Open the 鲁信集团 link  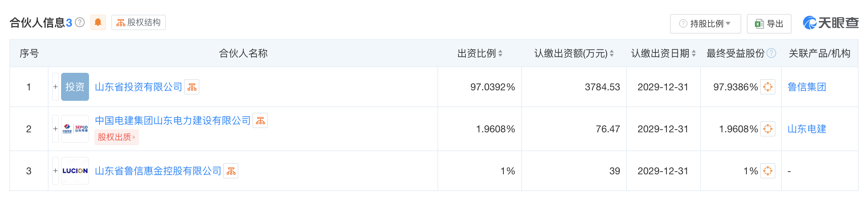pyautogui.click(x=806, y=87)
